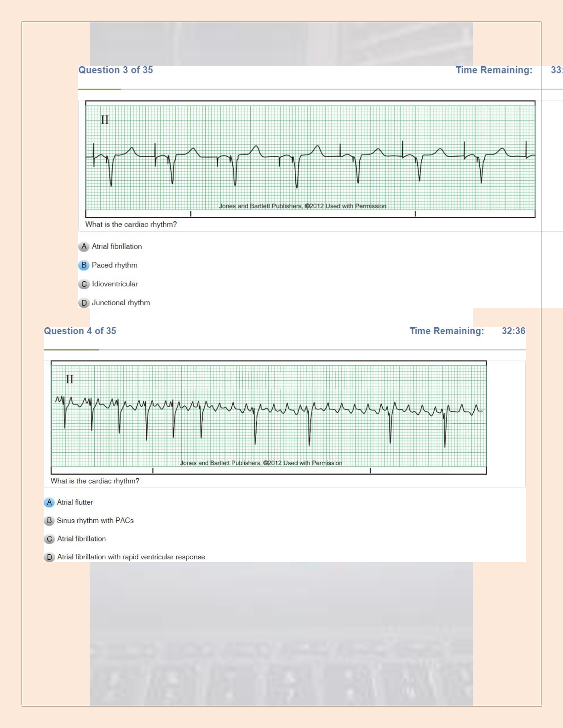The image size is (563, 728).
Task: Select option D Atrial fibrillation with rapid ventricular response
Action: 49,557
